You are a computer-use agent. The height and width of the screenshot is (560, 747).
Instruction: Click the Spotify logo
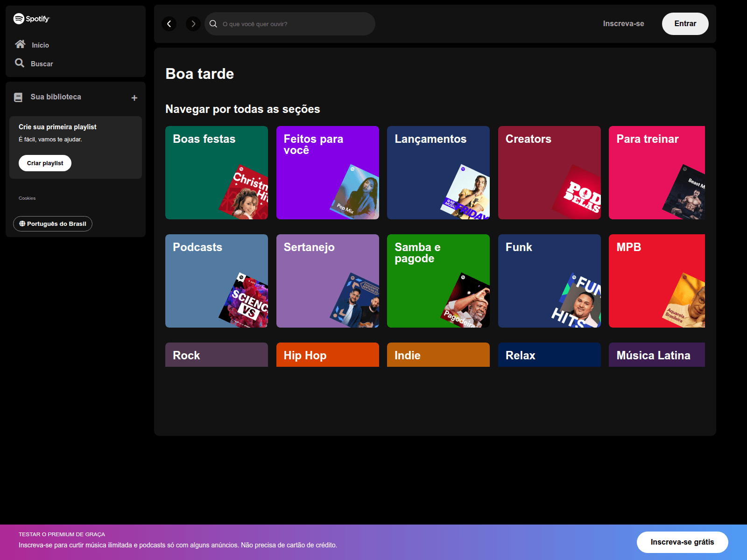[x=31, y=19]
